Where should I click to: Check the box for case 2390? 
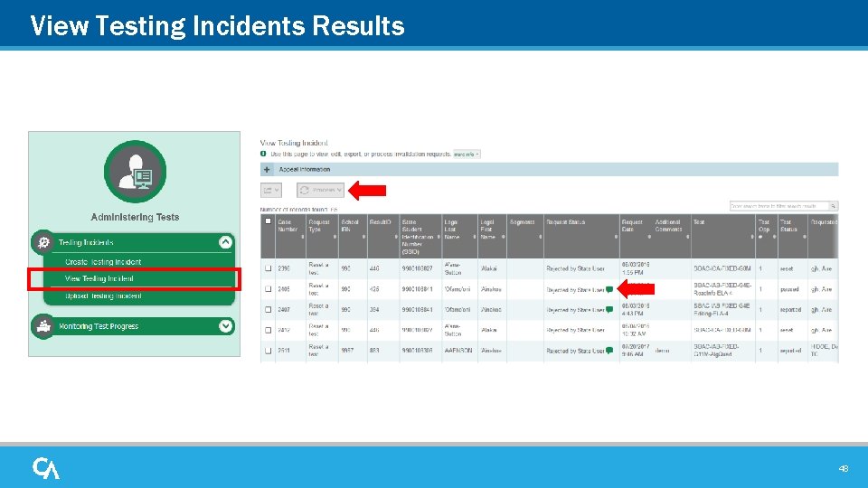point(269,268)
